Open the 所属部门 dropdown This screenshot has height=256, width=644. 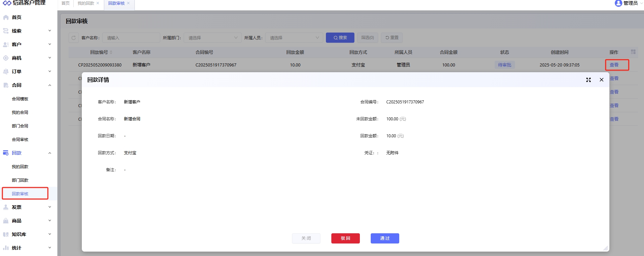pyautogui.click(x=213, y=38)
